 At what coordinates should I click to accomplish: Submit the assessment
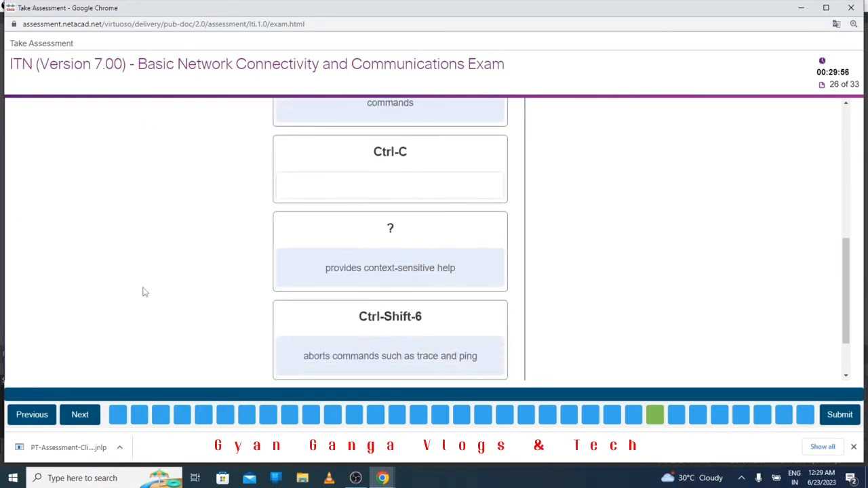[x=840, y=414]
